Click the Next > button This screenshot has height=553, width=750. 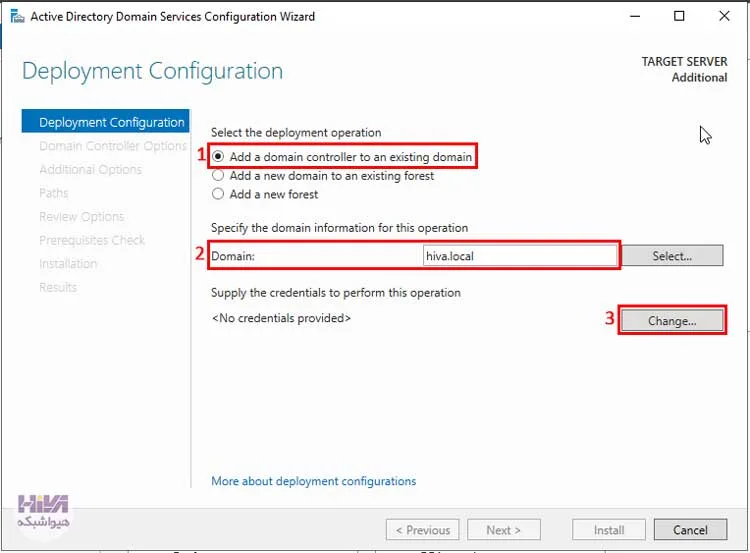pos(504,530)
